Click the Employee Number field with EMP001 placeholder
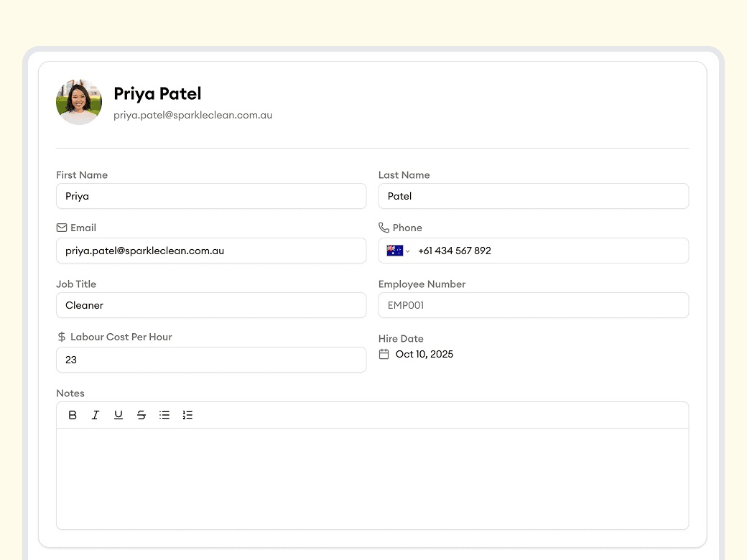 (x=533, y=305)
